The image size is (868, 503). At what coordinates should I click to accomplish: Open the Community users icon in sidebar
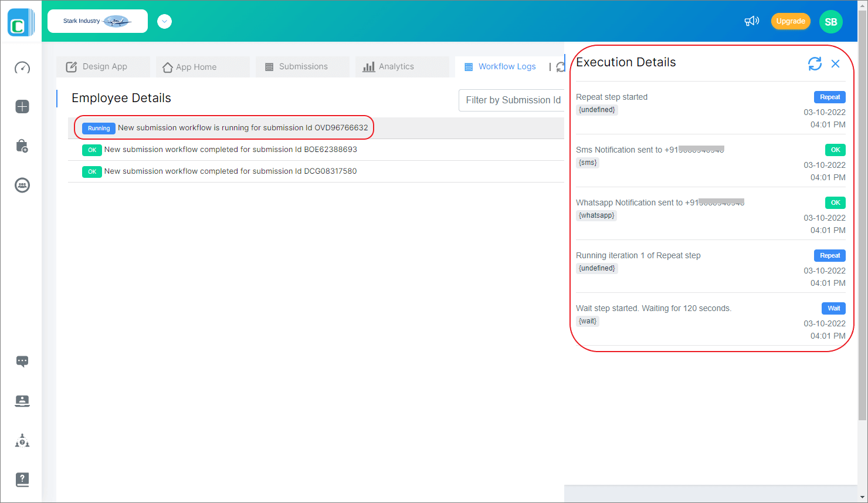point(22,185)
